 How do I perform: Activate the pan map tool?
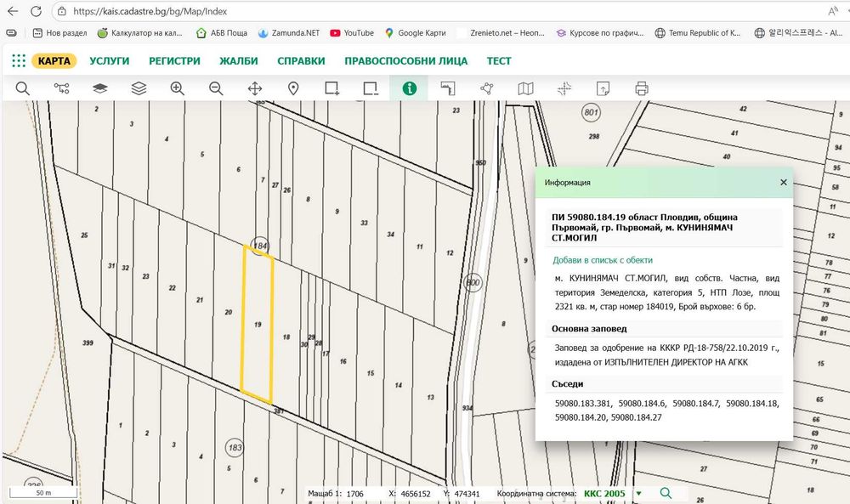254,88
